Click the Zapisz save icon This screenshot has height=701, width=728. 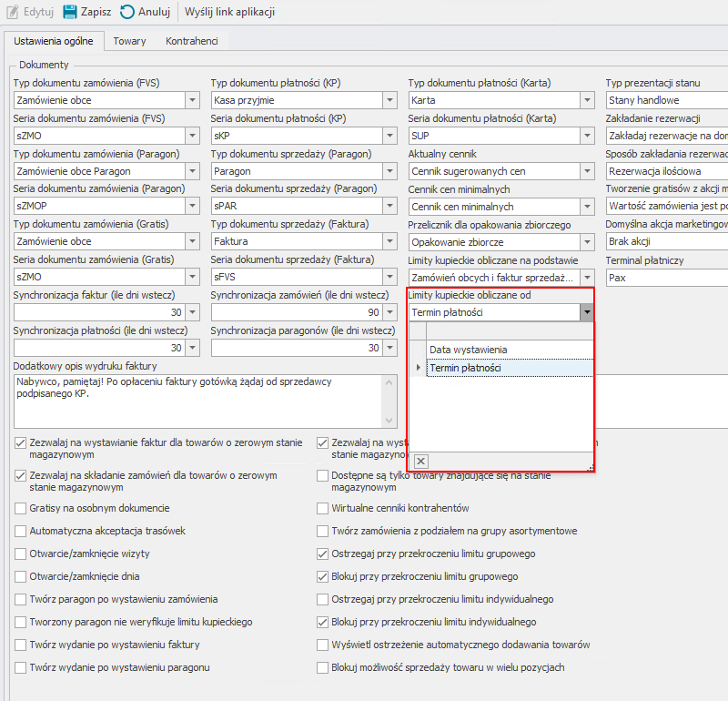click(70, 13)
